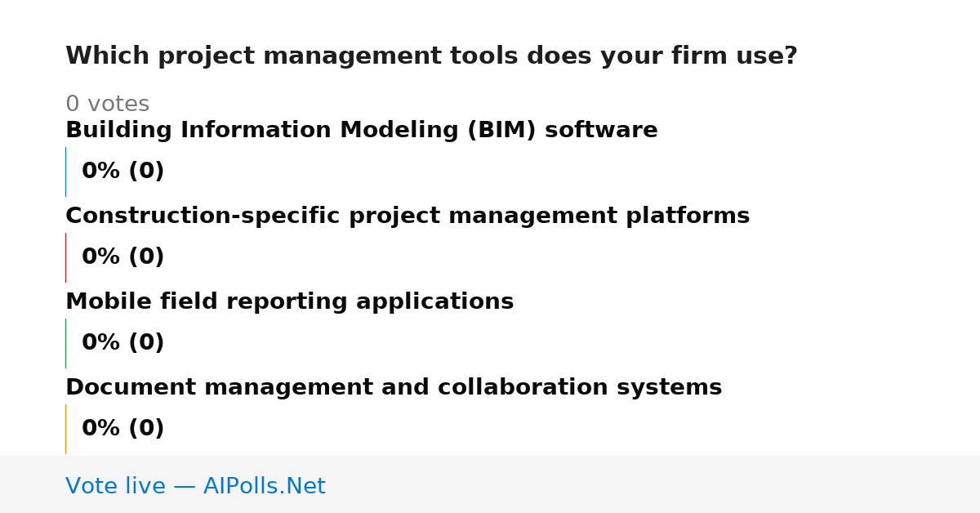Viewport: 980px width, 513px height.
Task: Click the word 'collaboration' in the last option
Action: tap(529, 388)
